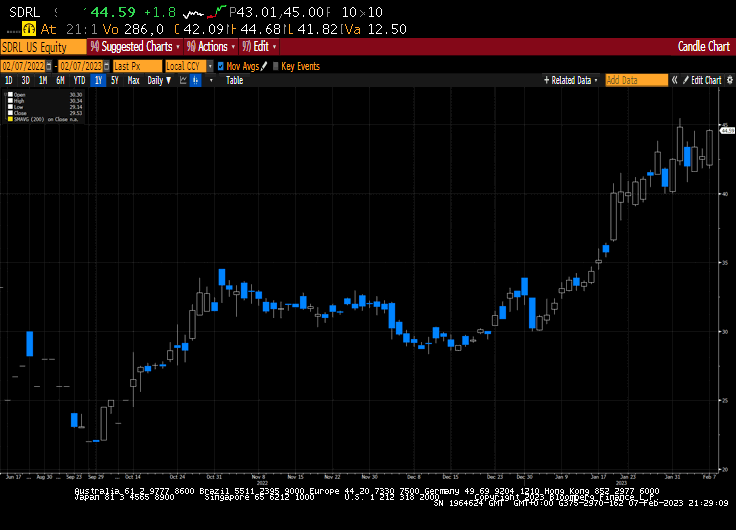
Task: Toggle the Mov Avgs checkbox
Action: tap(221, 66)
